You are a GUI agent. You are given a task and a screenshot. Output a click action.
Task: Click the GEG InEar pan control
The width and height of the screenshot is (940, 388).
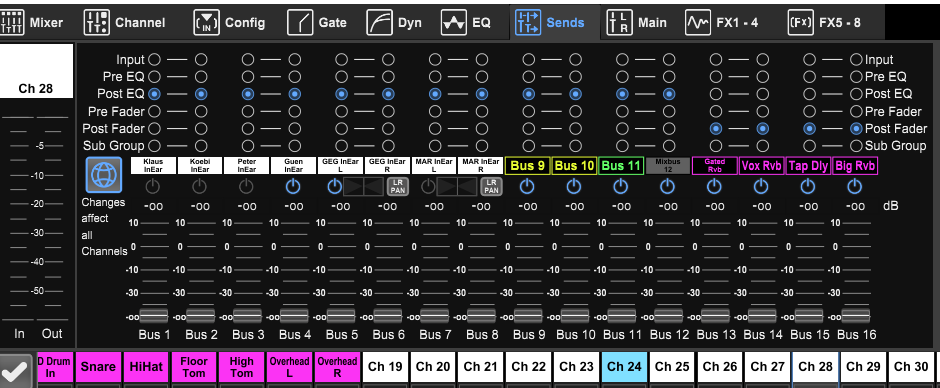pos(363,187)
